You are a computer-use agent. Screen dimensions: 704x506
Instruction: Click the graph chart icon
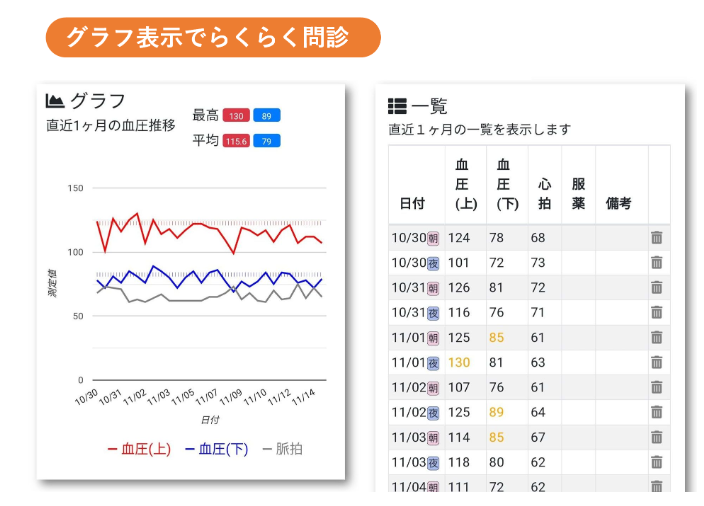coord(55,101)
